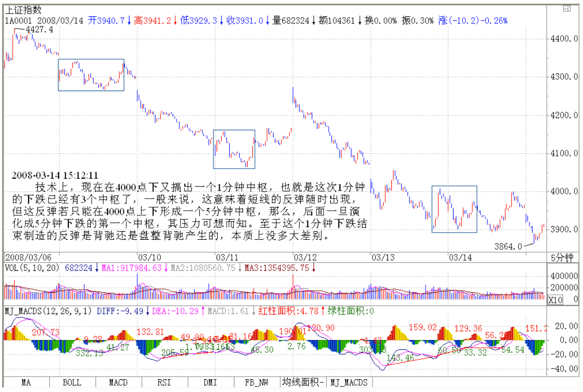Click the 红柱面积:4.78 red bar area value
This screenshot has height=392, width=583.
point(288,311)
